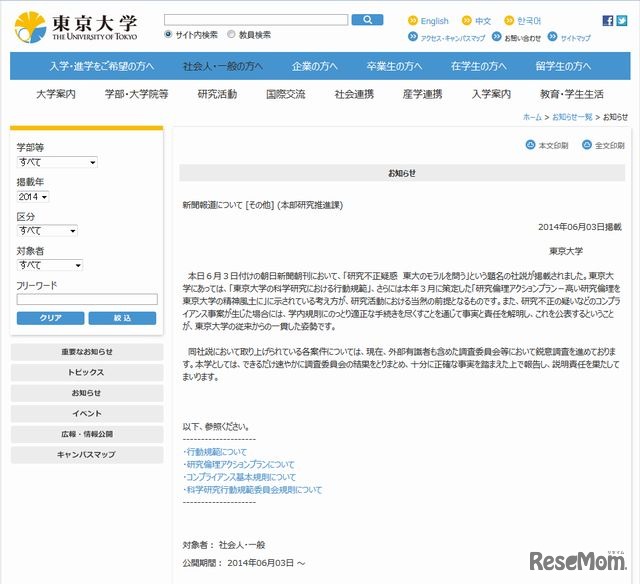The width and height of the screenshot is (640, 584).
Task: Open the 学部等 dropdown
Action: coord(57,162)
